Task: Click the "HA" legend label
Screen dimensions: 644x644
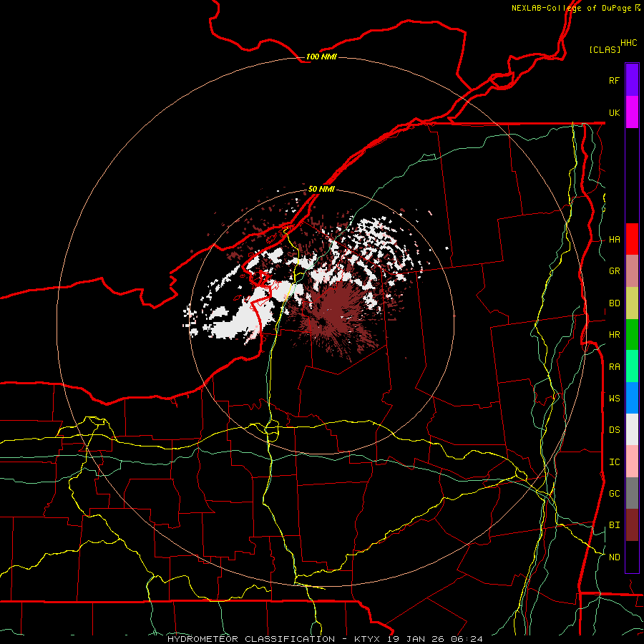Action: 614,240
